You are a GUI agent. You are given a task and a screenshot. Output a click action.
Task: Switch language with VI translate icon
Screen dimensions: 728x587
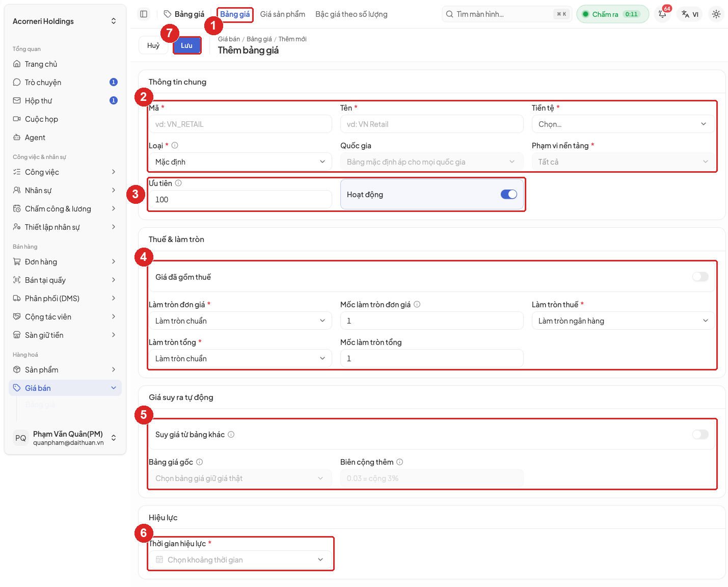click(690, 14)
